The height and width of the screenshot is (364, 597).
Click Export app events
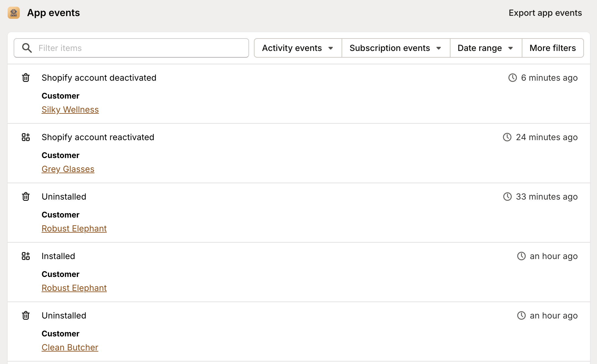pyautogui.click(x=545, y=13)
